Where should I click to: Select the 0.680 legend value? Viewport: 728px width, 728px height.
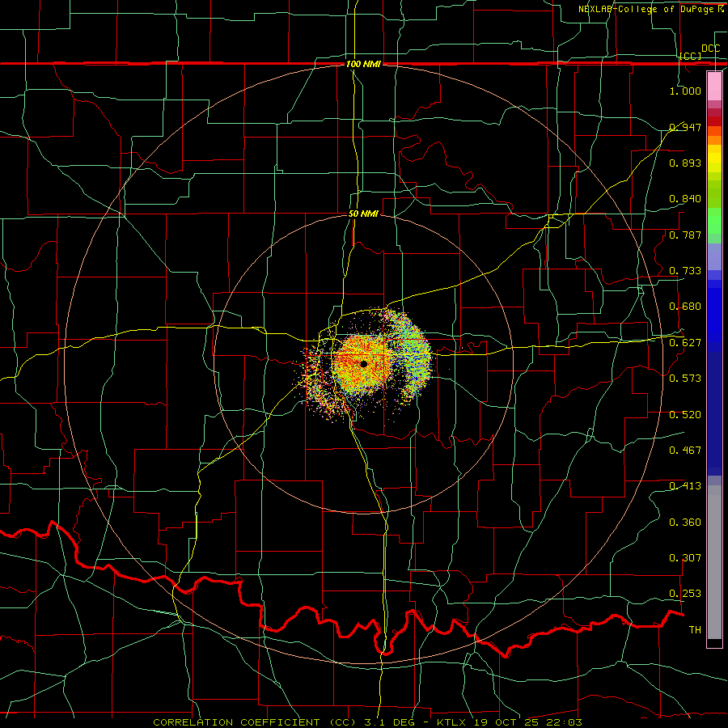pos(685,307)
